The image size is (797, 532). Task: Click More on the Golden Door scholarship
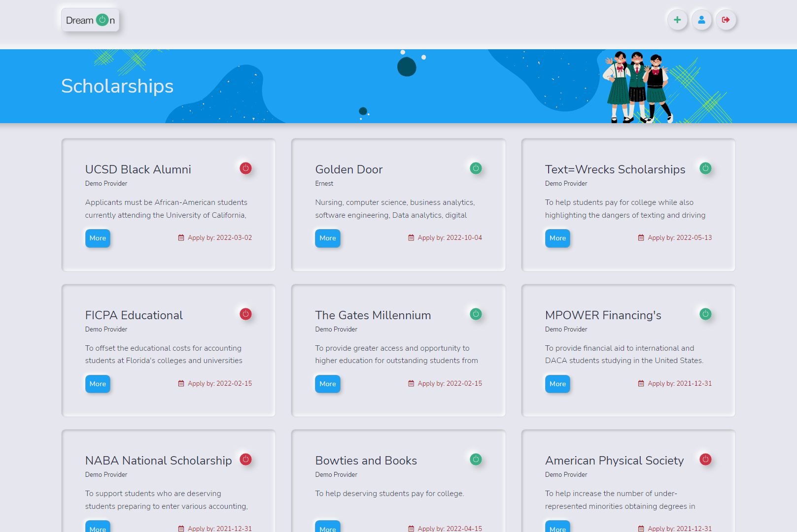click(x=327, y=238)
